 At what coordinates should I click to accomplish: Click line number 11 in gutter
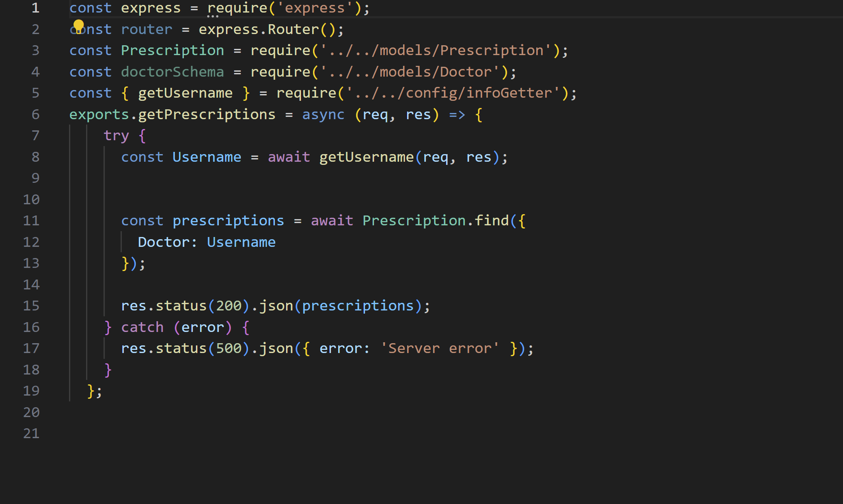31,220
